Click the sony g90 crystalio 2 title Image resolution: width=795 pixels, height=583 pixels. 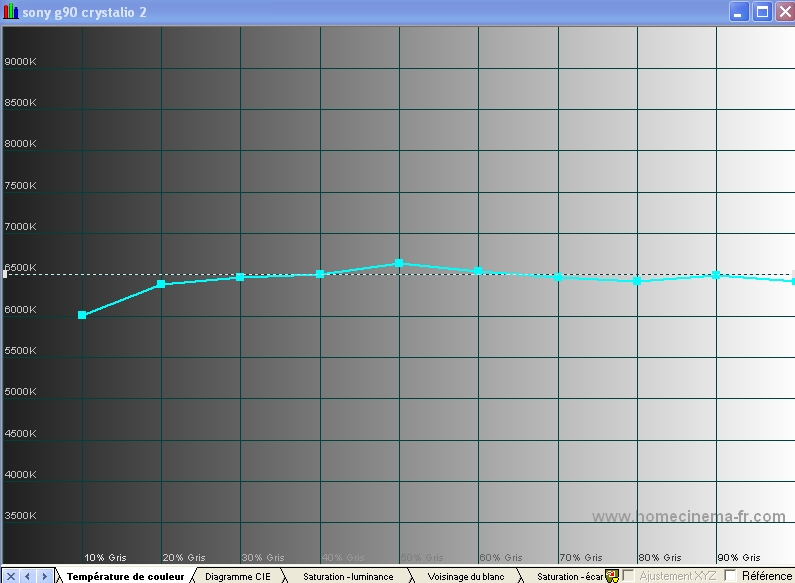click(x=84, y=12)
